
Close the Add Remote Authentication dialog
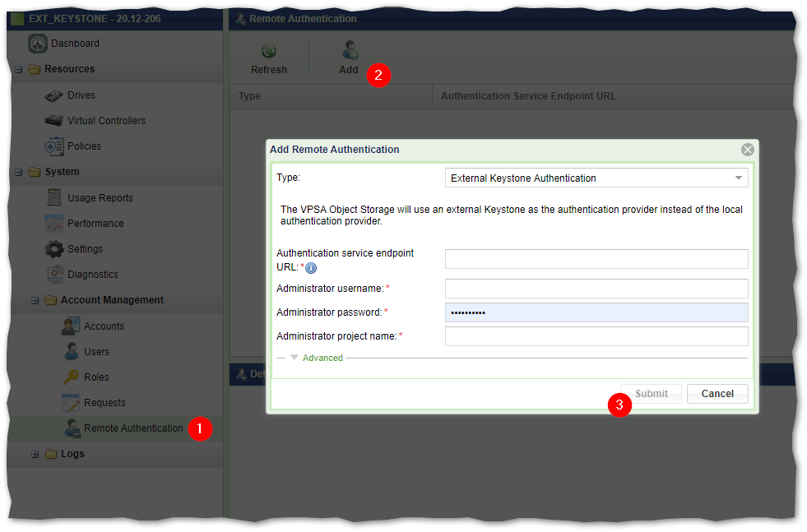pyautogui.click(x=747, y=150)
